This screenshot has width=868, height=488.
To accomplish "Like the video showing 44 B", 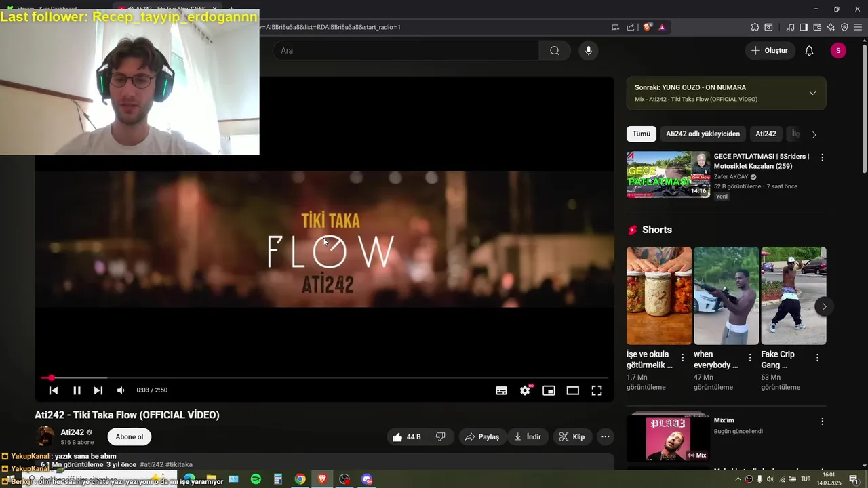I will pos(406,437).
